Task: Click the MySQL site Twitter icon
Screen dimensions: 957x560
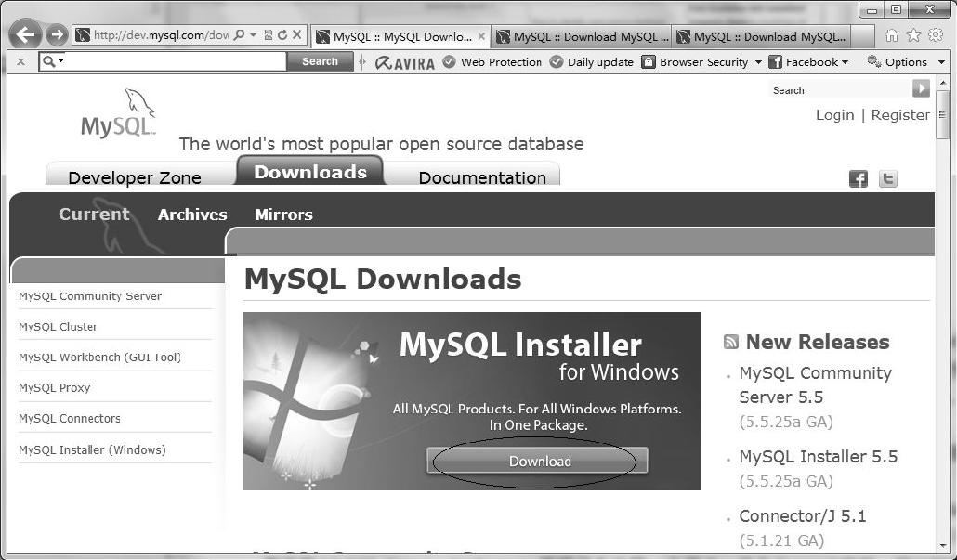Action: pyautogui.click(x=888, y=178)
